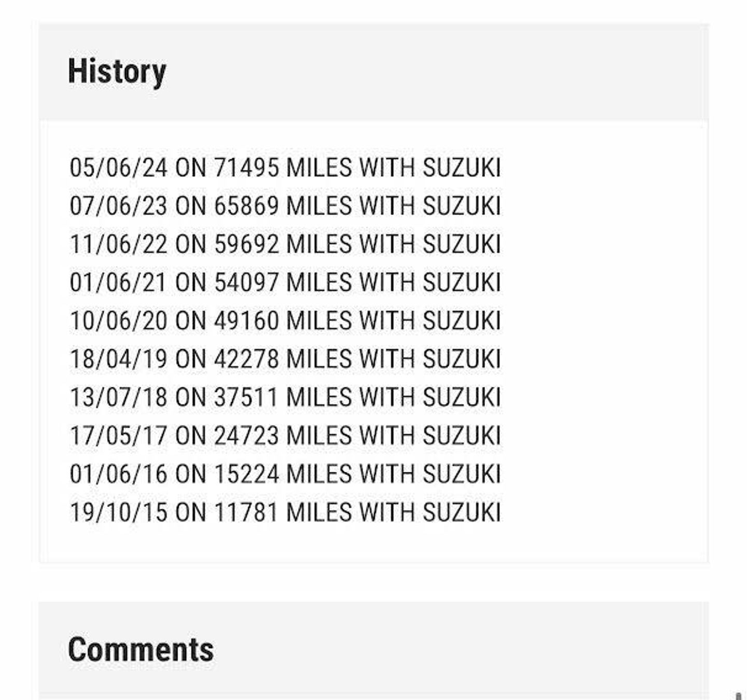Viewport: 747px width, 700px height.
Task: Select the 18/04/19 service record at 42278 miles
Action: click(x=285, y=359)
